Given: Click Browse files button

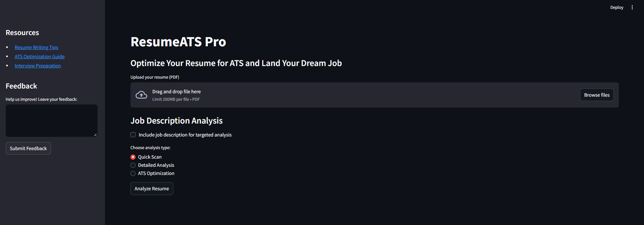Looking at the screenshot, I should point(597,95).
